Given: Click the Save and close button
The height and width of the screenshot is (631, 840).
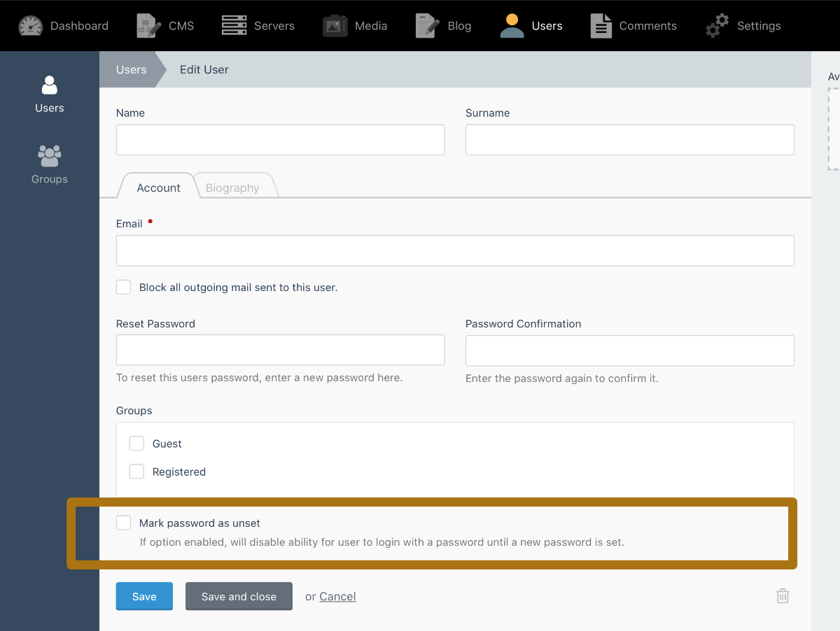Looking at the screenshot, I should point(239,596).
